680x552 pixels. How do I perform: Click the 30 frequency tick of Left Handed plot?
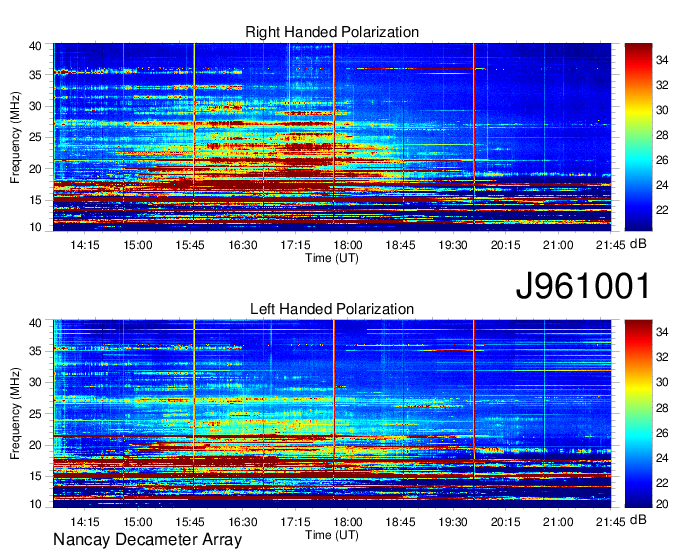coord(36,382)
